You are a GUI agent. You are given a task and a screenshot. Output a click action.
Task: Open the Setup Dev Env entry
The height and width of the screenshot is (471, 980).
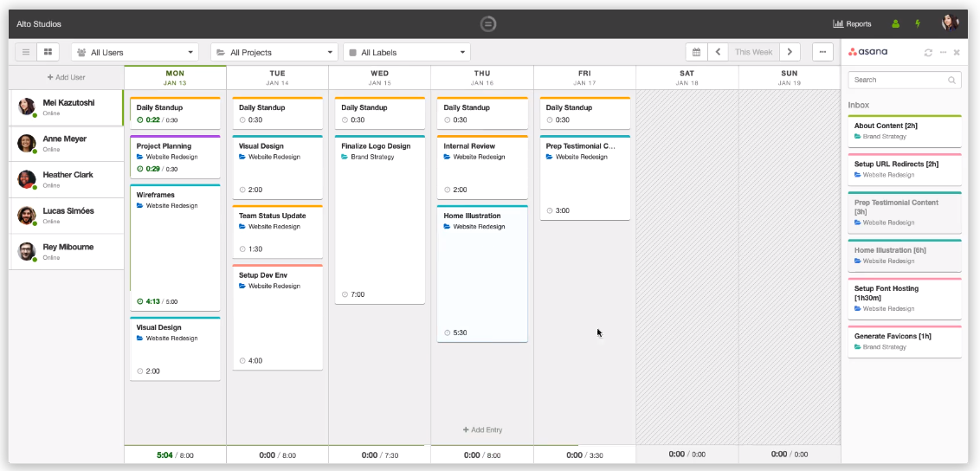pyautogui.click(x=278, y=318)
